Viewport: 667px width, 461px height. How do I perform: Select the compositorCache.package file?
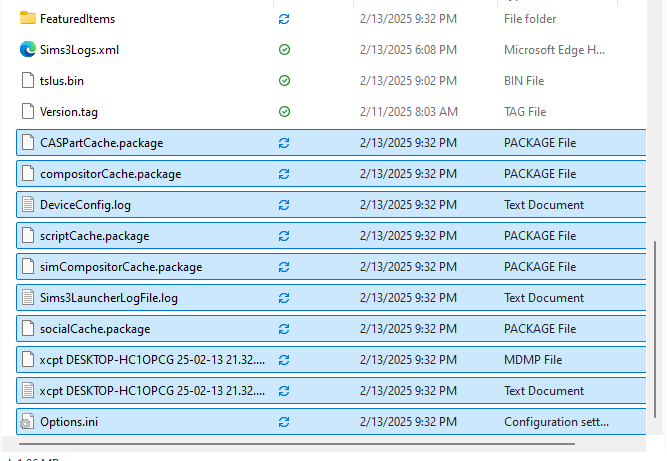click(x=331, y=174)
